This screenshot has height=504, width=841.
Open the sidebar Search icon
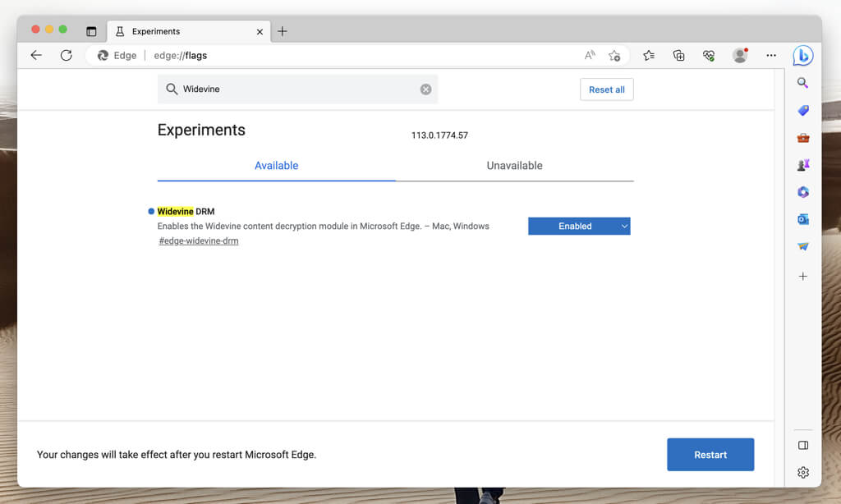pos(803,83)
